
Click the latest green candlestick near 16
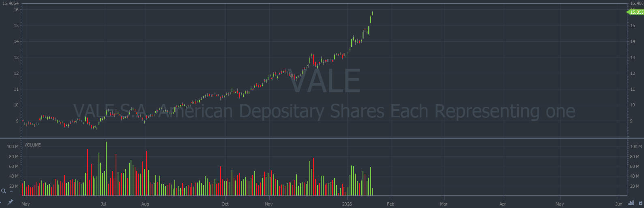[x=372, y=13]
